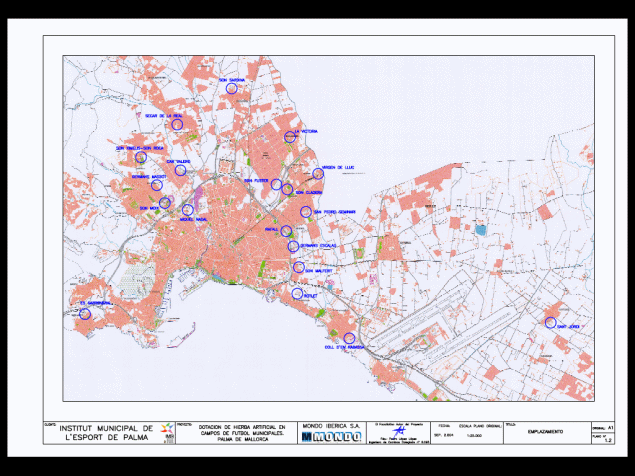Click the Molinar circle marker
635x476 pixels.
click(297, 293)
